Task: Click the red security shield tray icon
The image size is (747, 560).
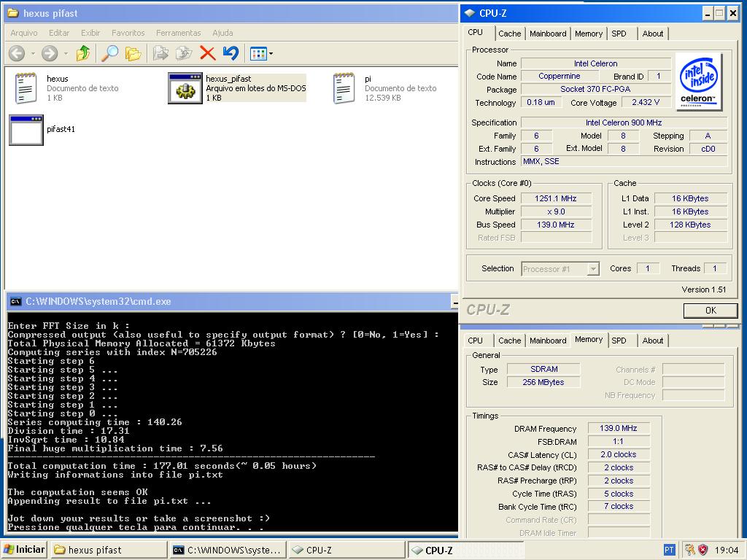Action: pos(703,550)
